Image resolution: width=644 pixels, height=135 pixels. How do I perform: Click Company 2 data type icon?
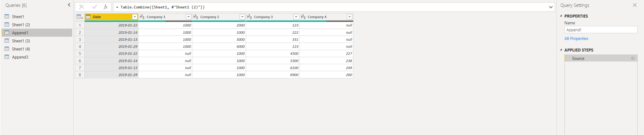pos(196,17)
